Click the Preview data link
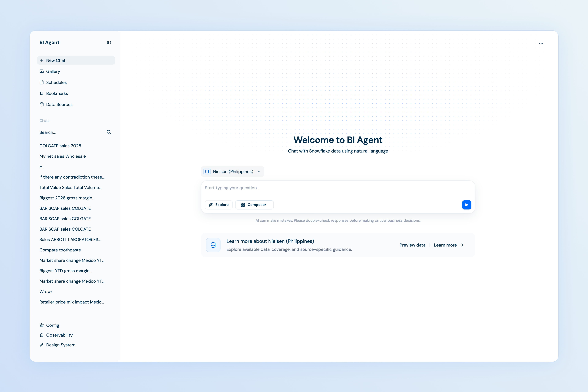Image resolution: width=588 pixels, height=392 pixels. tap(412, 245)
